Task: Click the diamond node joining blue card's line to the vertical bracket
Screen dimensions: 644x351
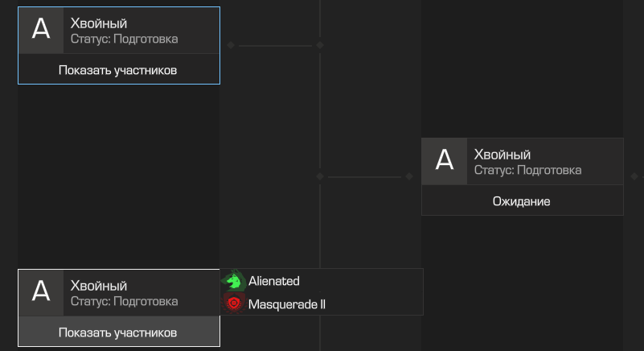Action: pos(320,45)
